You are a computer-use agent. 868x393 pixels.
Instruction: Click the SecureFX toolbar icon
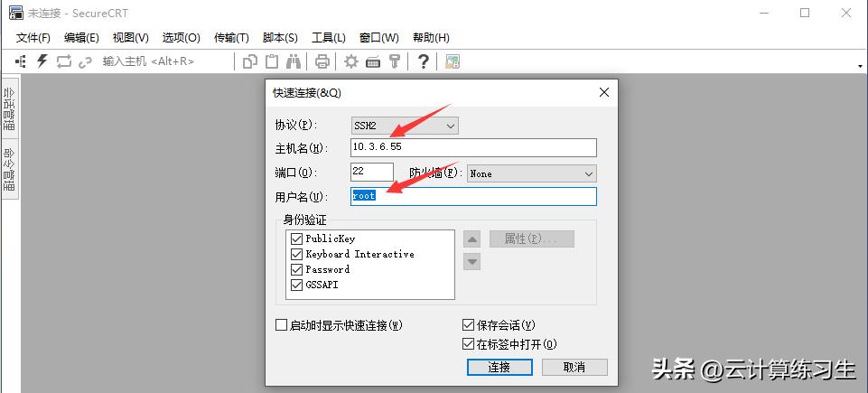(x=453, y=61)
